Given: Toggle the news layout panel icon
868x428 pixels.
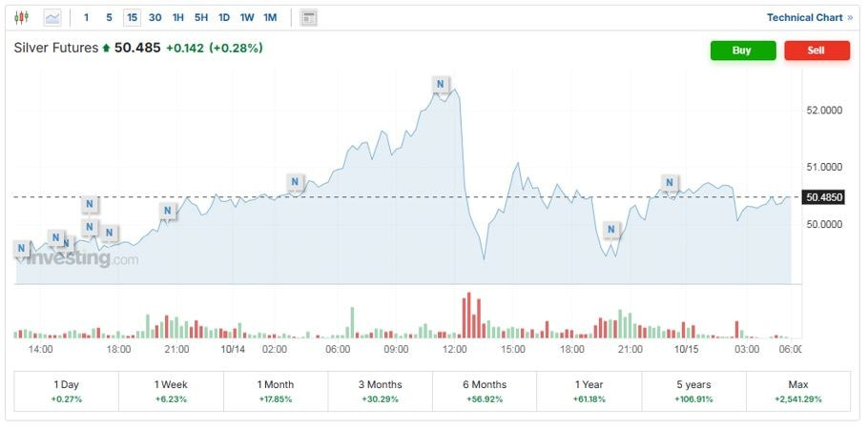Looking at the screenshot, I should click(x=308, y=17).
